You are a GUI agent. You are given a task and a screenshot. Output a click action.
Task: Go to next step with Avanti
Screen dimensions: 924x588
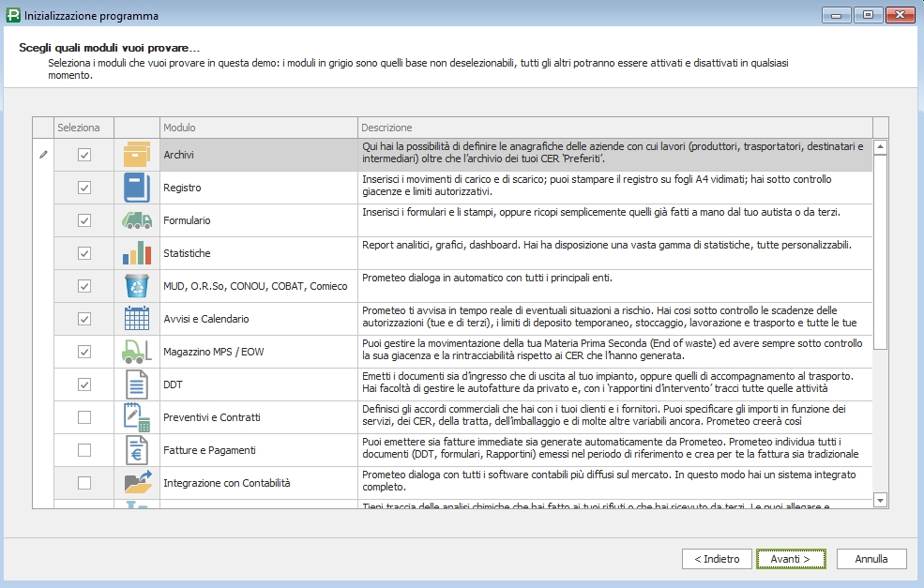(791, 559)
